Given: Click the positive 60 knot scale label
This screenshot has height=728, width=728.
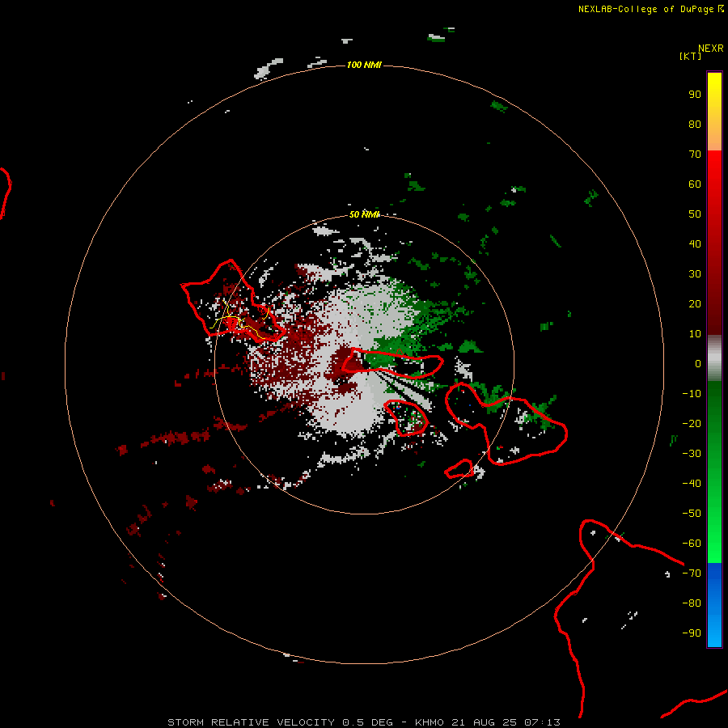Looking at the screenshot, I should (695, 184).
